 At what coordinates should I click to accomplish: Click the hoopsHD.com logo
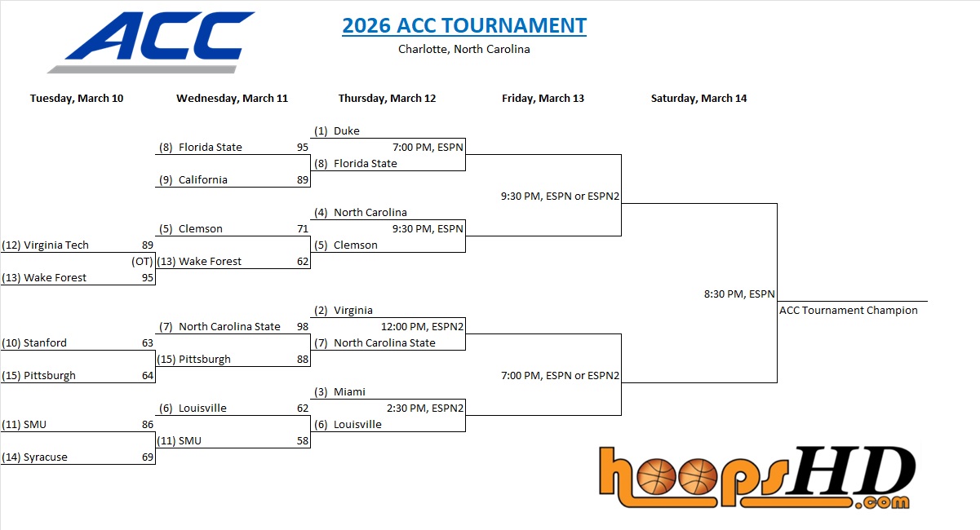(756, 477)
